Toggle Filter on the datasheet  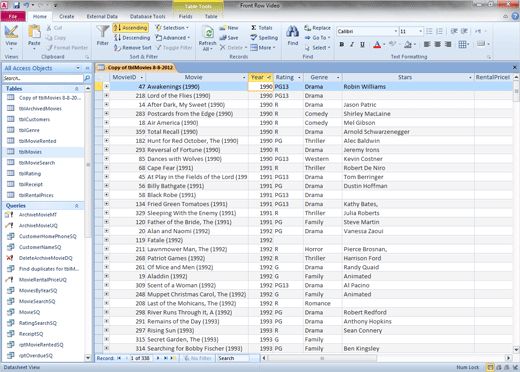(174, 48)
